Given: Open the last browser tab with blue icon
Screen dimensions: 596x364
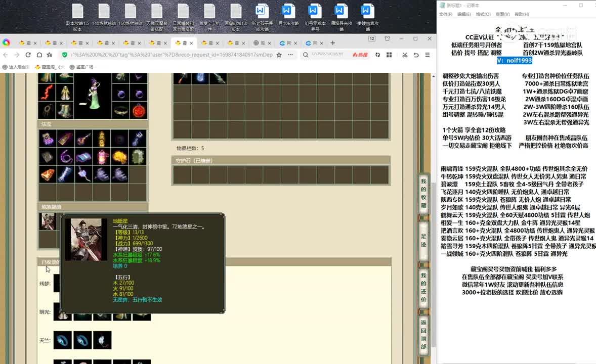Looking at the screenshot, I should click(314, 43).
